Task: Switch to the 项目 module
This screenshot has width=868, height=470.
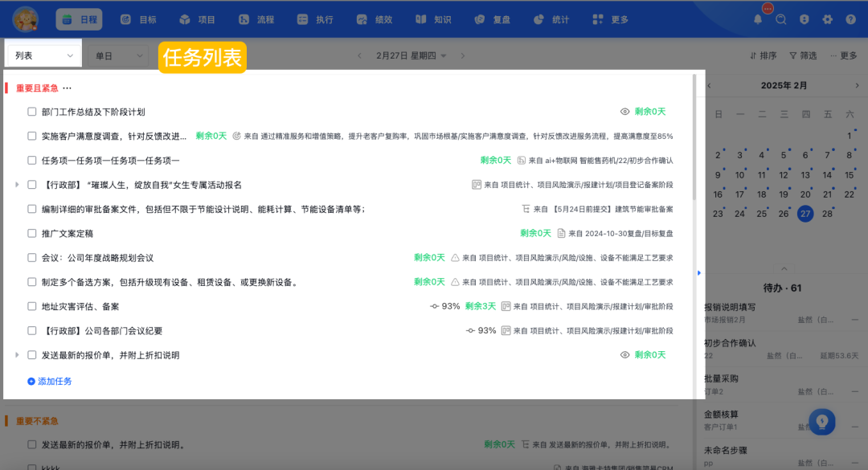Action: point(199,18)
